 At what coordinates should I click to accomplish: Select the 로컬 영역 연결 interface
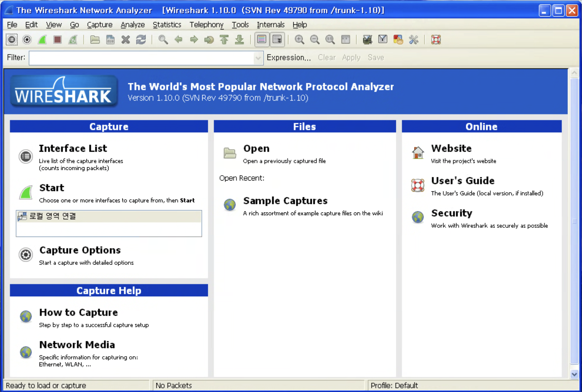point(109,216)
